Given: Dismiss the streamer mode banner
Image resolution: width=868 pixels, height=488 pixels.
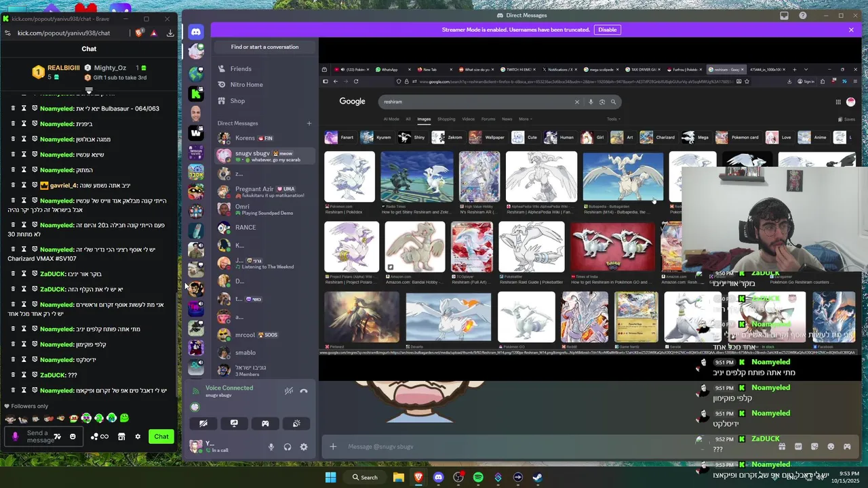Looking at the screenshot, I should click(851, 30).
